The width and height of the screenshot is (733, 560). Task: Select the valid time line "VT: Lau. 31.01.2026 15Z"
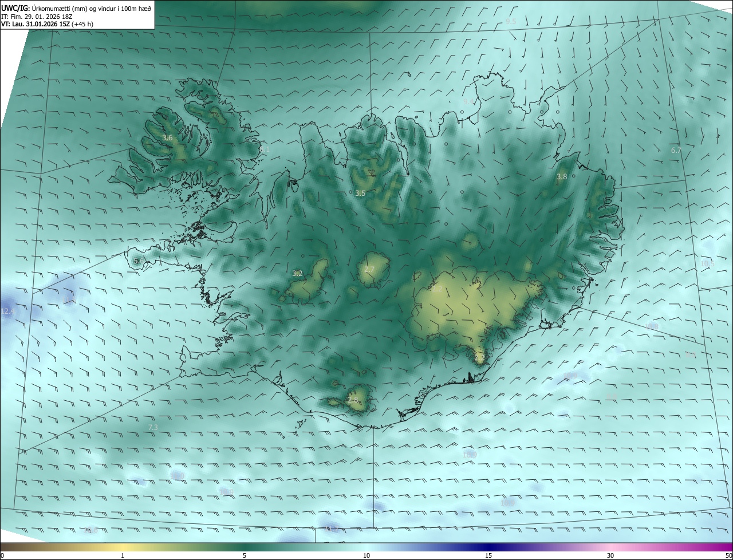(x=36, y=24)
